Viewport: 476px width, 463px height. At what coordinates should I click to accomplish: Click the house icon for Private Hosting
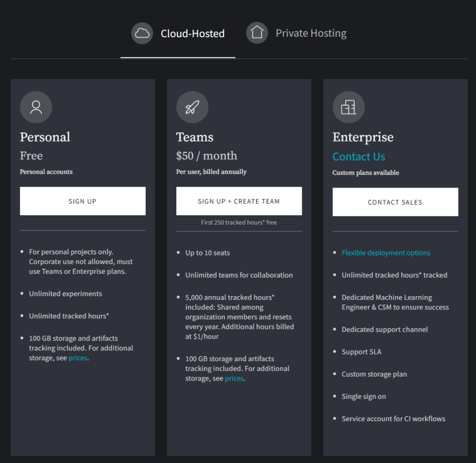pyautogui.click(x=257, y=33)
